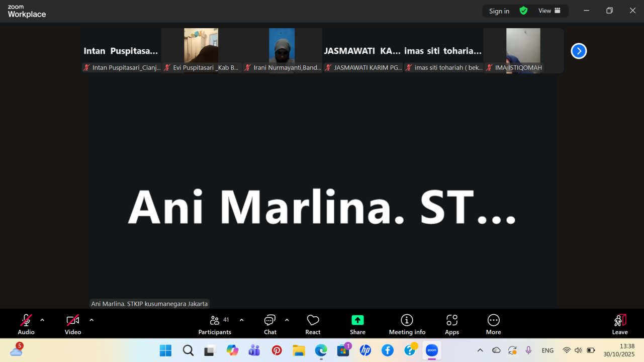Expand audio settings arrow next to Audio
Screen dimensions: 644x362
(42, 320)
